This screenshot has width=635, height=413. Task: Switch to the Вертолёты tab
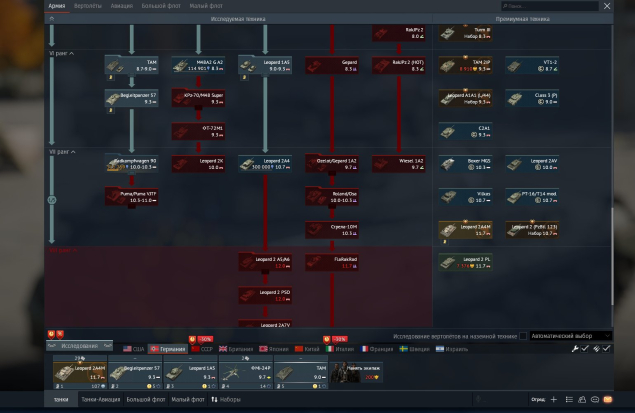(x=88, y=6)
